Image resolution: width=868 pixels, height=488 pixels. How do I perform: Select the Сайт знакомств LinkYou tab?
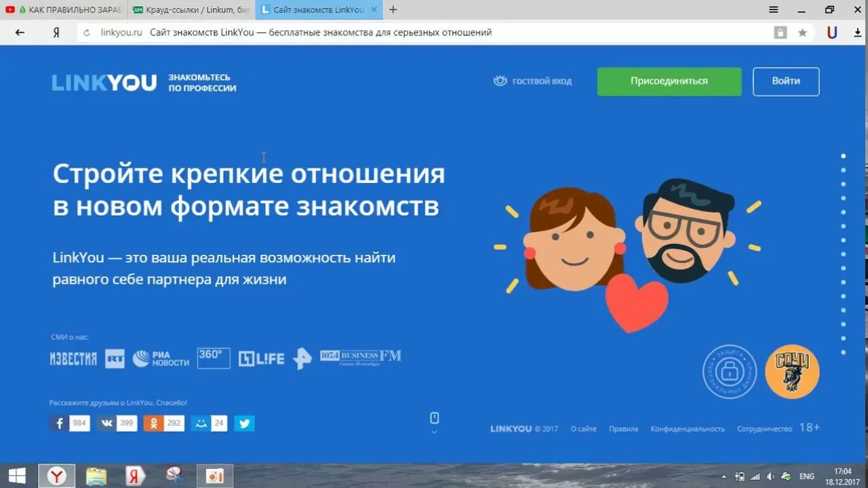click(319, 9)
